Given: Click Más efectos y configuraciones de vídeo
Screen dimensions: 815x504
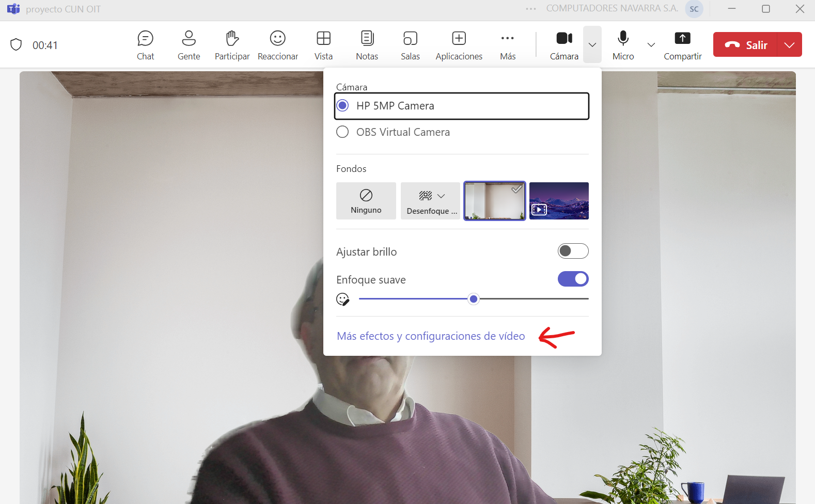Looking at the screenshot, I should coord(431,336).
